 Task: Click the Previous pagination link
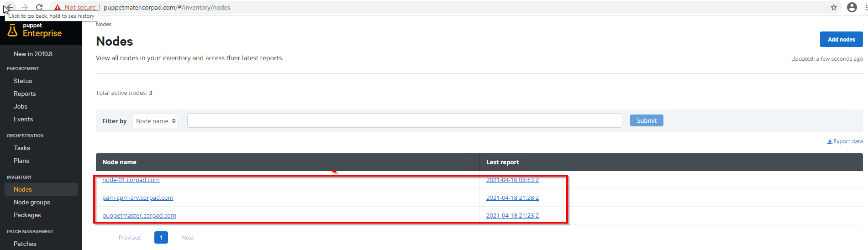(x=130, y=238)
